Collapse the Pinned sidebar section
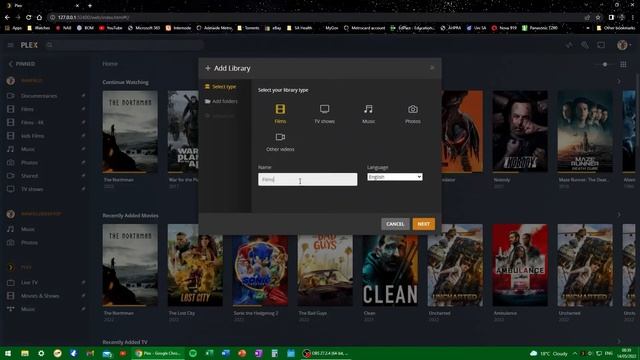Screen dimensions: 640x360 tap(22, 64)
